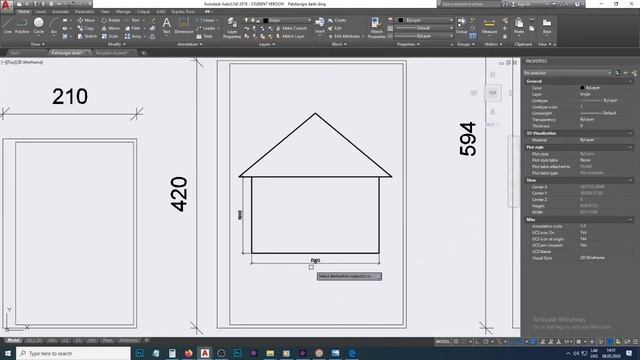This screenshot has width=640, height=360.
Task: Select the Circle tool
Action: (39, 26)
